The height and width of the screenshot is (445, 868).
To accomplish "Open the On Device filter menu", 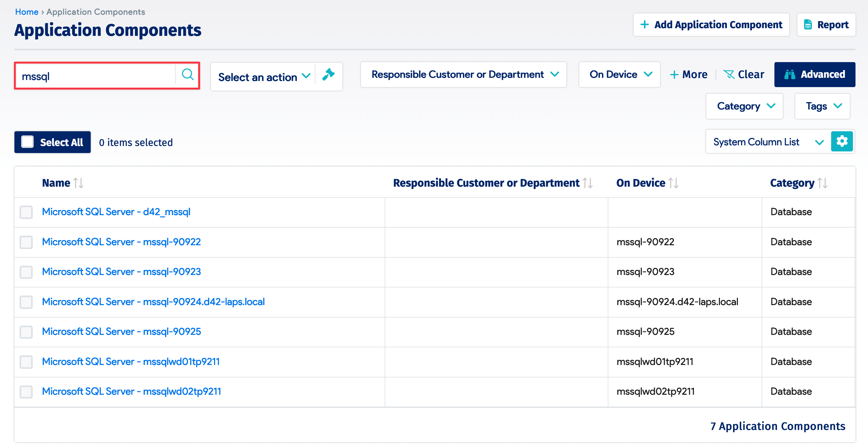I will (x=619, y=74).
